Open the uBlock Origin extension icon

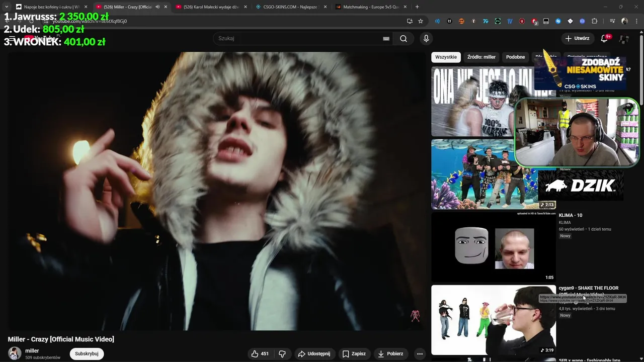point(522,21)
